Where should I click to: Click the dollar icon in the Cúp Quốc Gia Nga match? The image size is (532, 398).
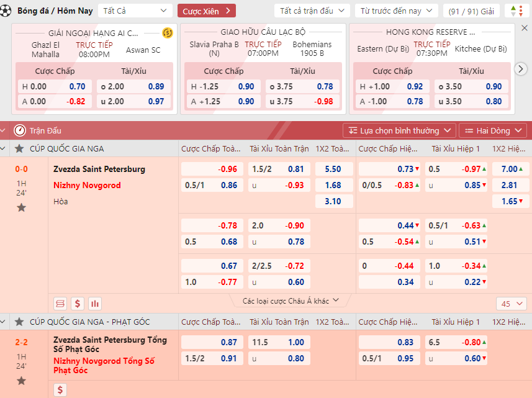tap(78, 304)
